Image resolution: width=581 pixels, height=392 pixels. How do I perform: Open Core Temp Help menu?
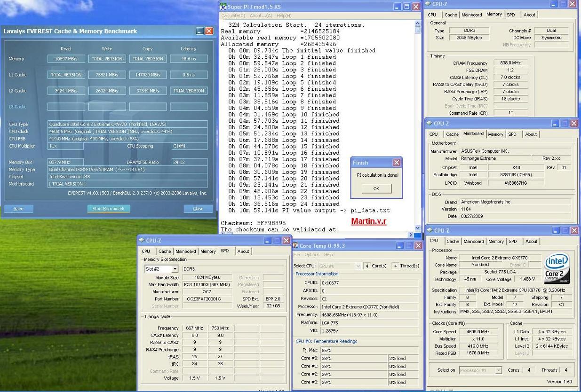(x=328, y=255)
